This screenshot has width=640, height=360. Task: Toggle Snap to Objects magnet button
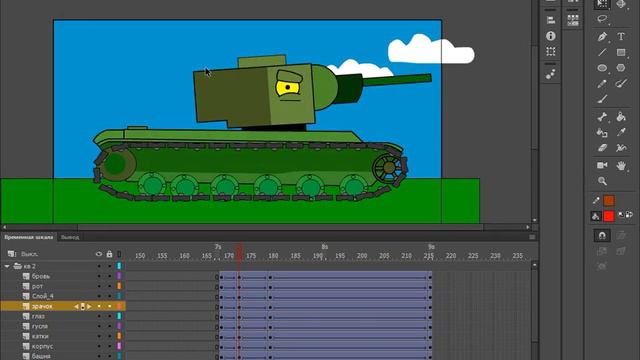pyautogui.click(x=602, y=236)
